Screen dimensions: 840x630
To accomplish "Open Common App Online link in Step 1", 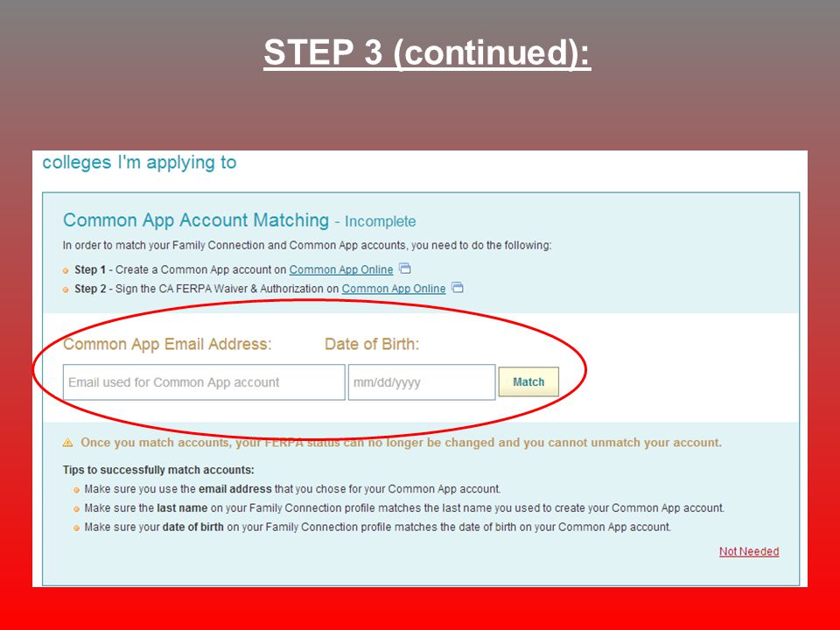I will point(341,269).
